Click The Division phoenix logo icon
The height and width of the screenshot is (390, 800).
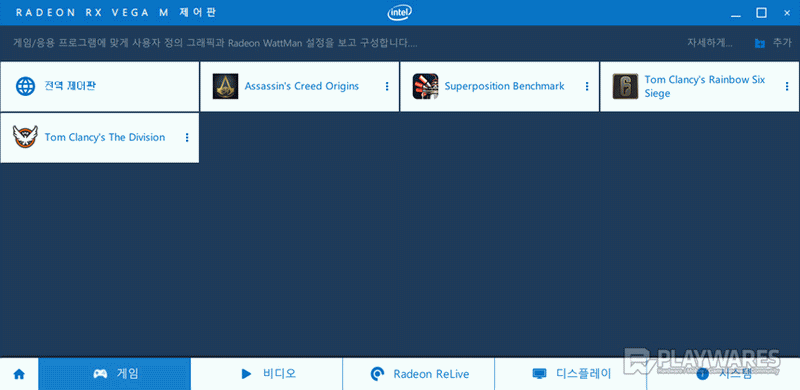[25, 137]
